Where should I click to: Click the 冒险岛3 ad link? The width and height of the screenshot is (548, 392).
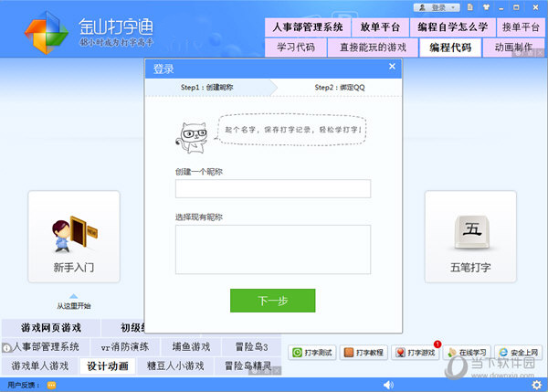[252, 347]
